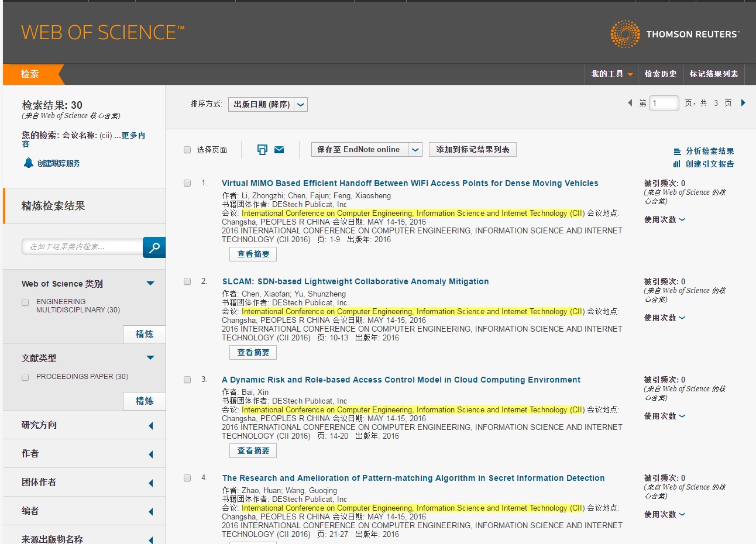
Task: Click the page number input field
Action: coord(664,103)
